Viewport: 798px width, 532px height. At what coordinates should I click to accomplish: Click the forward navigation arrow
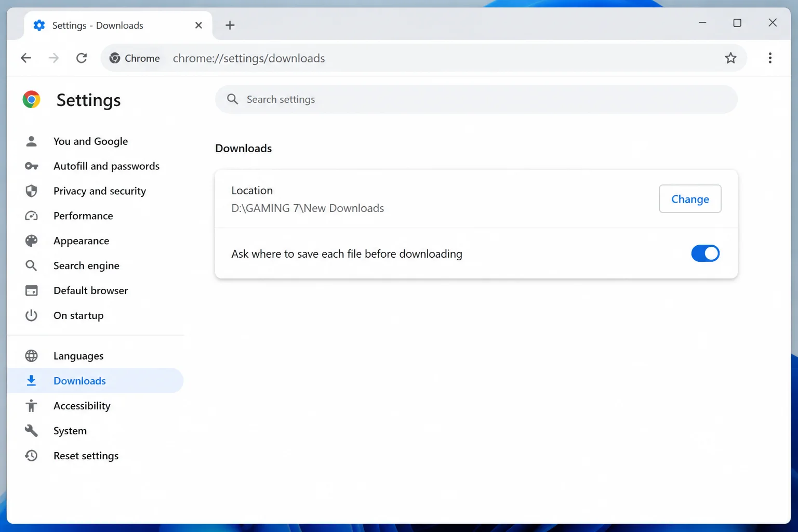click(54, 58)
